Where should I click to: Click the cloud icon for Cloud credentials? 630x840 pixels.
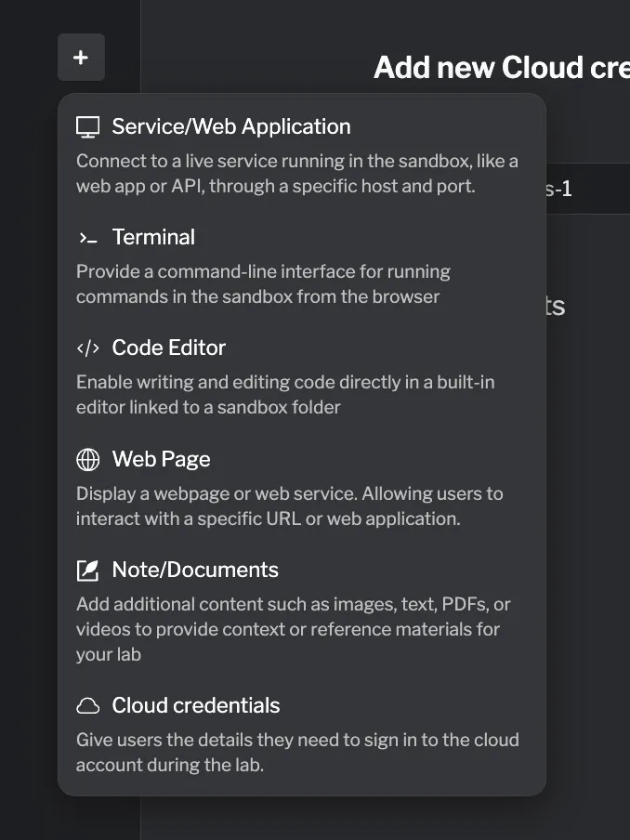click(x=87, y=705)
